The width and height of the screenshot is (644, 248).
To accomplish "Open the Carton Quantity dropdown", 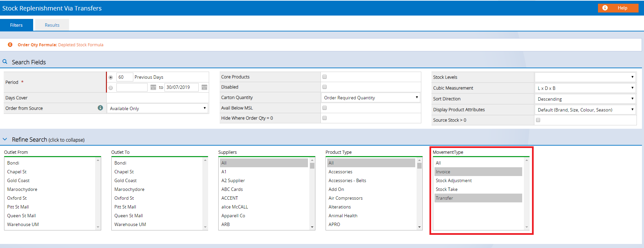I will pos(371,98).
